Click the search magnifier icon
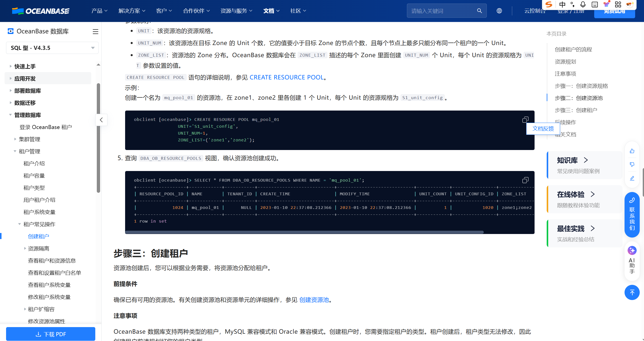The height and width of the screenshot is (341, 644). point(479,11)
